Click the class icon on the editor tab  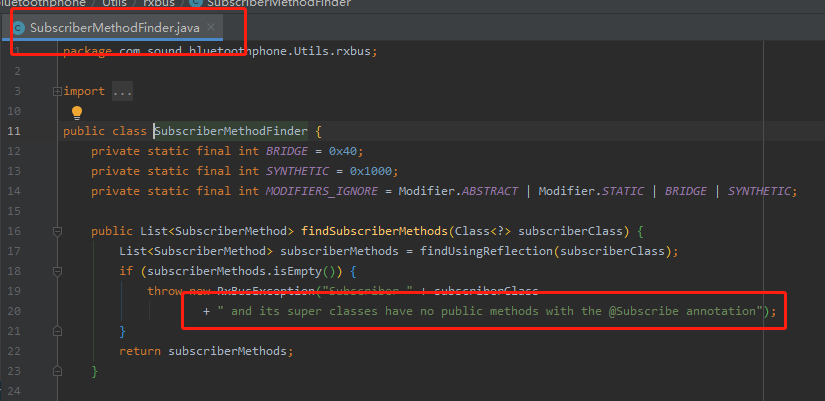point(19,28)
